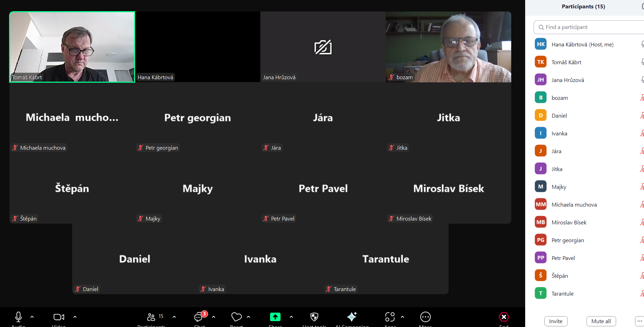Viewport: 644px width, 327px height.
Task: Click the green Share screen icon
Action: tap(275, 317)
